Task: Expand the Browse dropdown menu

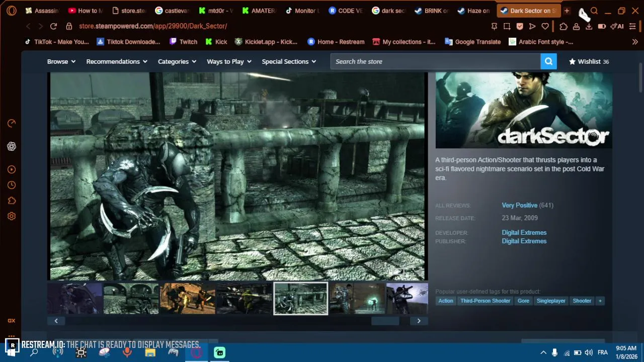Action: pos(61,61)
